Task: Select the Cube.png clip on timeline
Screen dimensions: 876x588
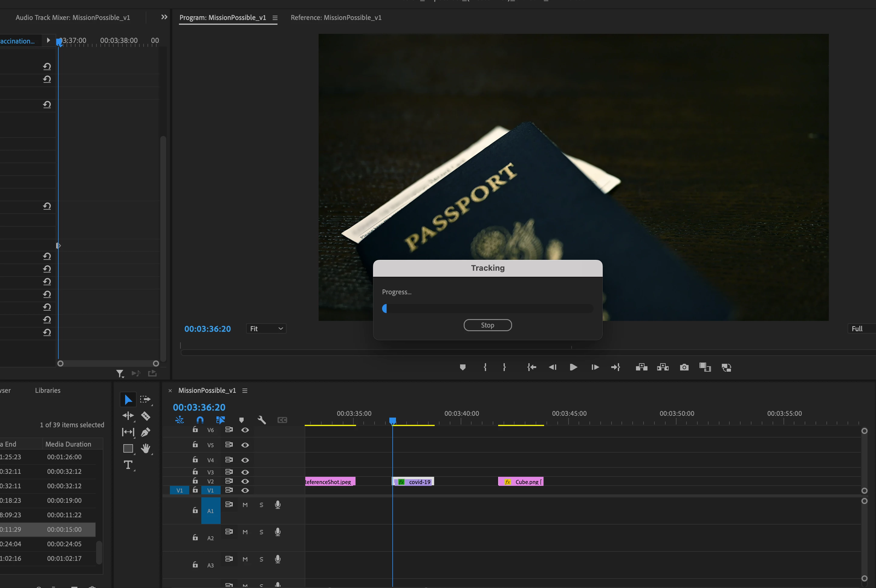Action: point(525,482)
